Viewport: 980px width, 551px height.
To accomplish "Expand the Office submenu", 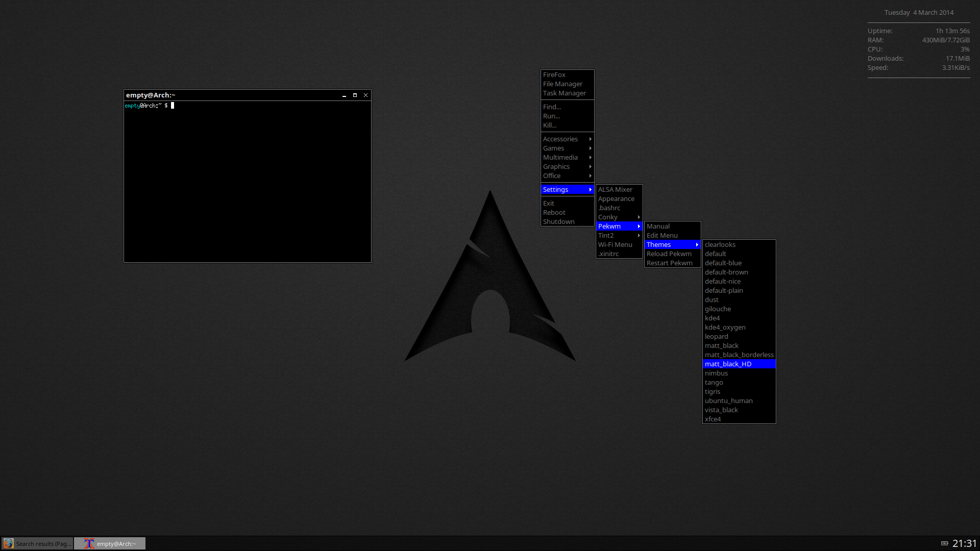I will pos(567,176).
